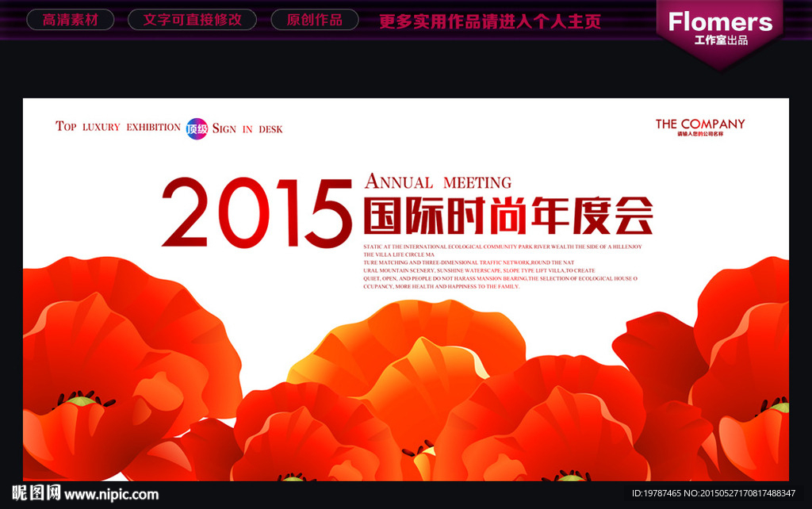Click the round 顶级 gradient badge
This screenshot has width=812, height=509.
(197, 129)
